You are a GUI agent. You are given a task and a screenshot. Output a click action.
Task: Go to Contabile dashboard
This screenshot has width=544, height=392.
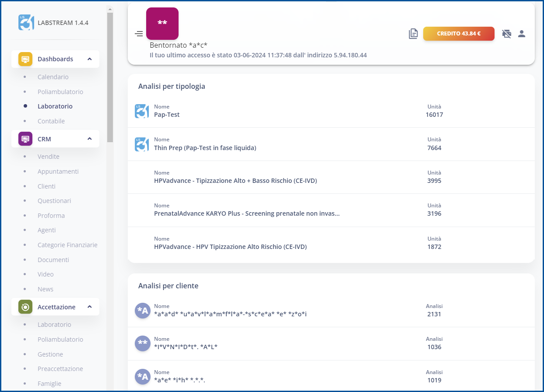coord(51,121)
